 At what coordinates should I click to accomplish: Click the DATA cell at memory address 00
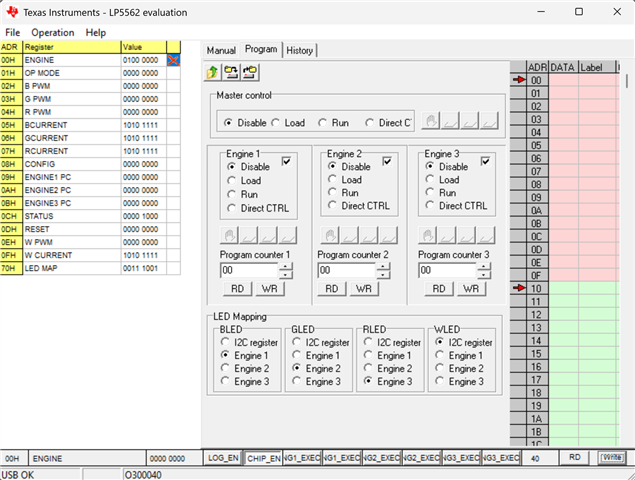[x=563, y=80]
